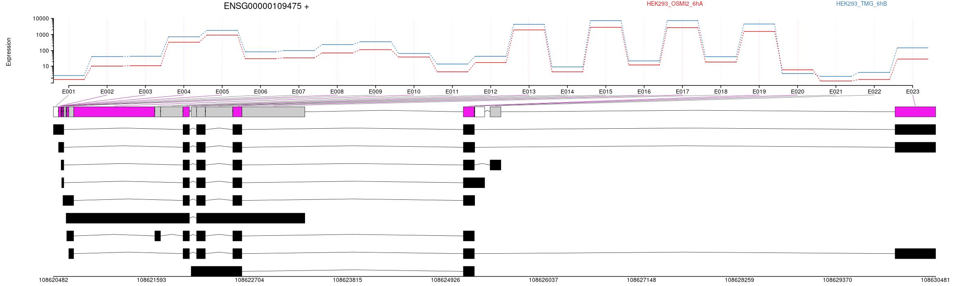Viewport: 980px width, 286px height.
Task: Click the 1000 y-axis tick label
Action: click(42, 35)
